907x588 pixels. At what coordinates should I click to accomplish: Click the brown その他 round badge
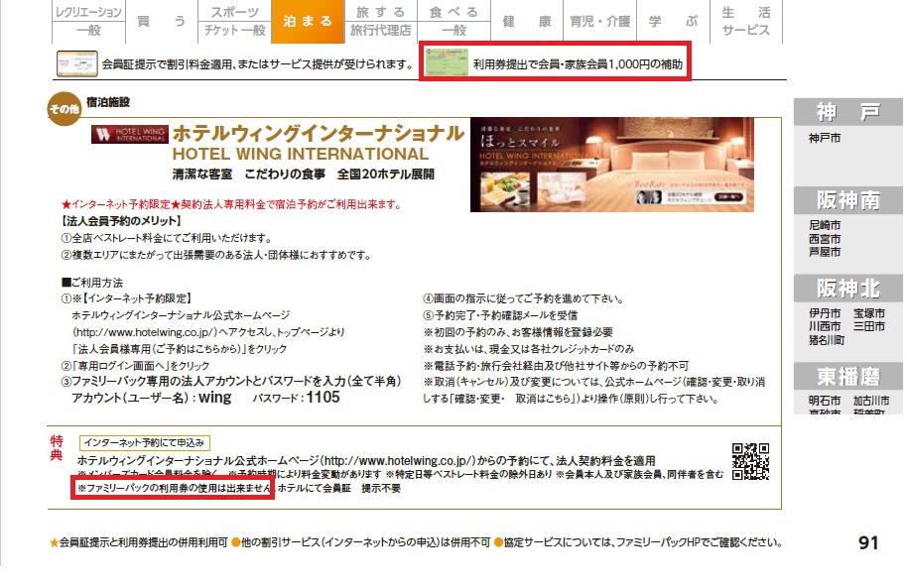(64, 109)
